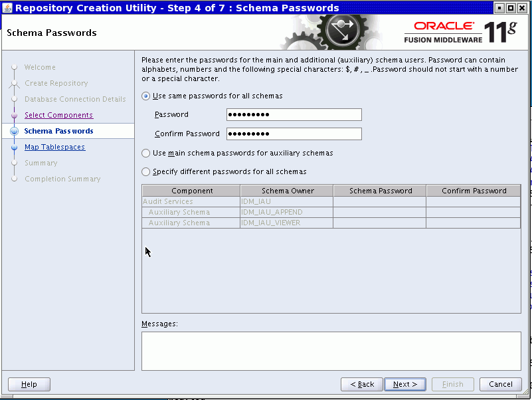Viewport: 532px width, 400px height.
Task: Select the IDM_IAU_VIEWER schema owner cell
Action: coord(287,223)
